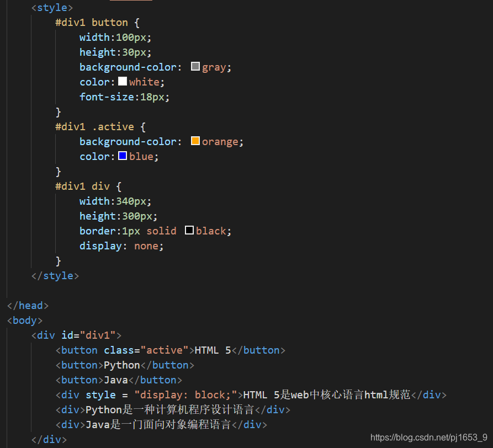The width and height of the screenshot is (493, 448).
Task: Click the 'Java是一门面向对象编程语言' div line
Action: pos(161,425)
